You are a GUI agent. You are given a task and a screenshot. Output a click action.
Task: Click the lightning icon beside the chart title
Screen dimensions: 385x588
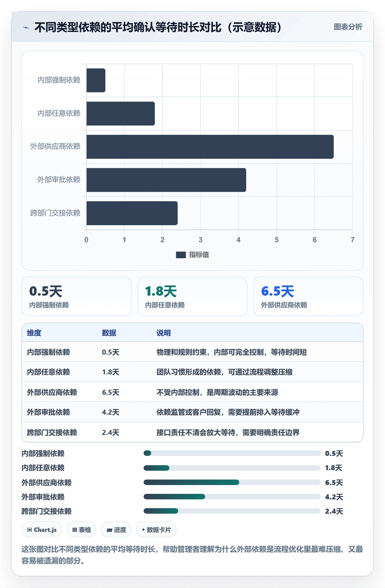click(x=26, y=28)
